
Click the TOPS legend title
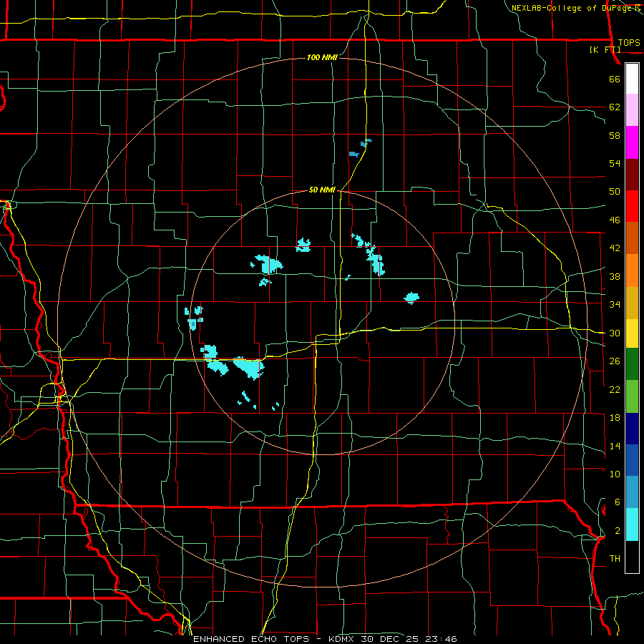[x=629, y=42]
